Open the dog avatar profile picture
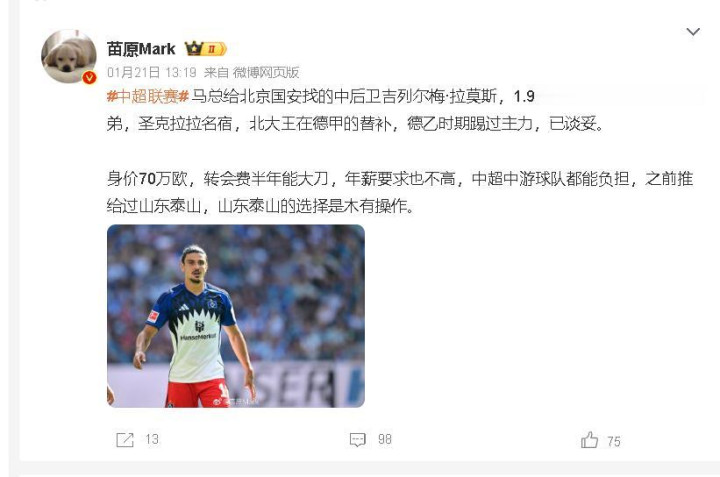Image resolution: width=720 pixels, height=477 pixels. tap(69, 56)
